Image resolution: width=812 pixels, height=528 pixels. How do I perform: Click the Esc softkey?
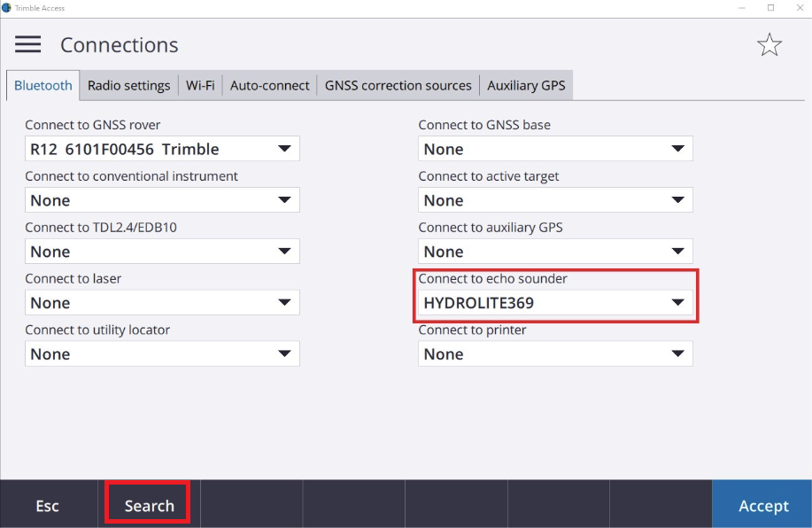[48, 505]
